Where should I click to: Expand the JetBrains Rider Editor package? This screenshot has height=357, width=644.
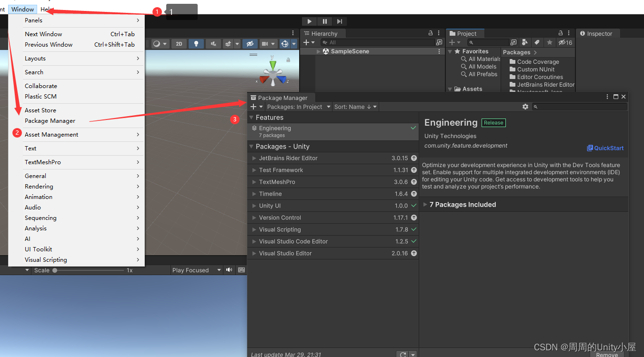point(254,158)
